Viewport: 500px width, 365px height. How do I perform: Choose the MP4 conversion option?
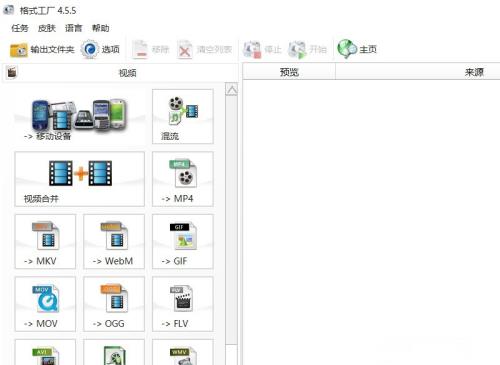183,179
